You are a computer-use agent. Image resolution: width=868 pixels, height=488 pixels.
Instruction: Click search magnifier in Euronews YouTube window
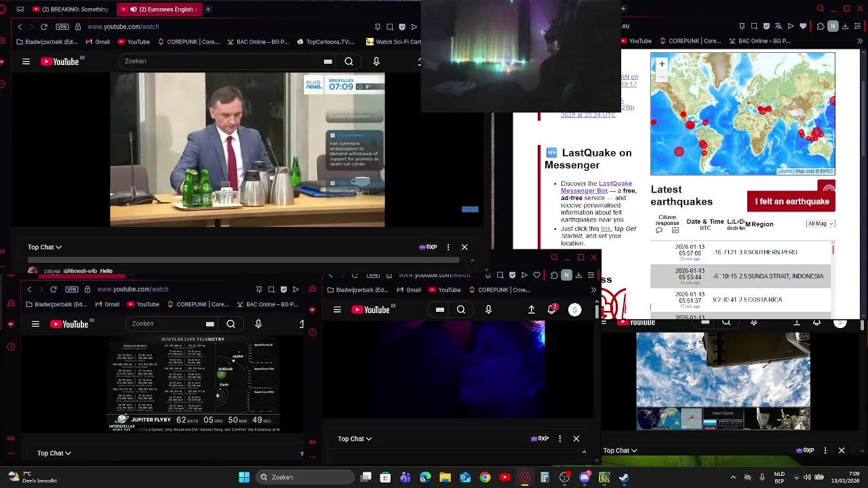(x=349, y=62)
